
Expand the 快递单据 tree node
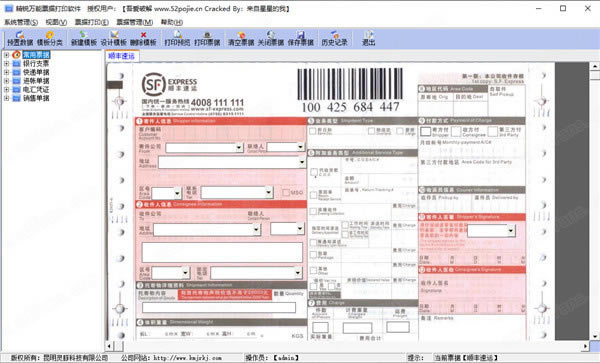[6, 72]
